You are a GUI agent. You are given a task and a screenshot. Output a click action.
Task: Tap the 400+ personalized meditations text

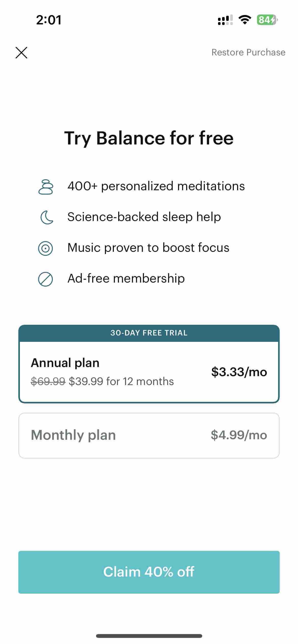pyautogui.click(x=156, y=186)
